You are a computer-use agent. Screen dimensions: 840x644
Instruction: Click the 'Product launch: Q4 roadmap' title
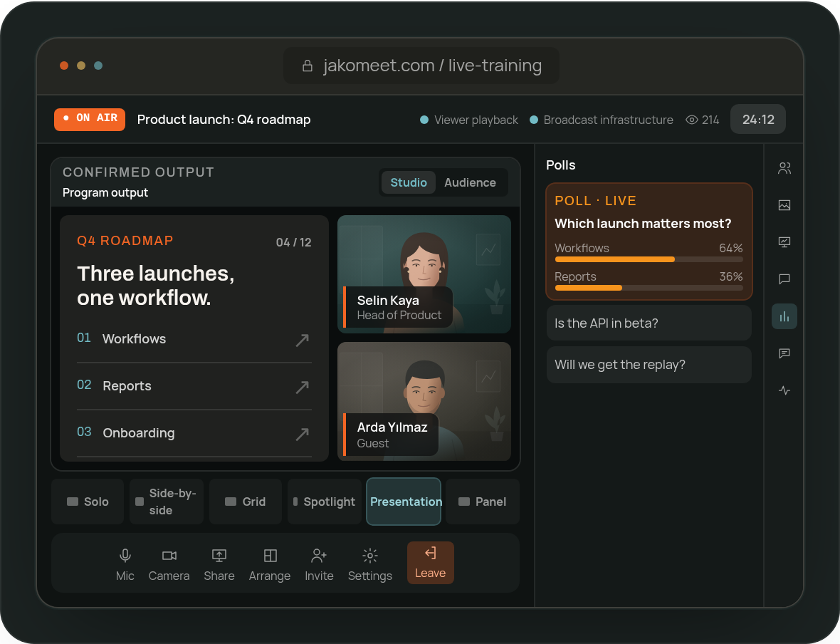coord(224,120)
